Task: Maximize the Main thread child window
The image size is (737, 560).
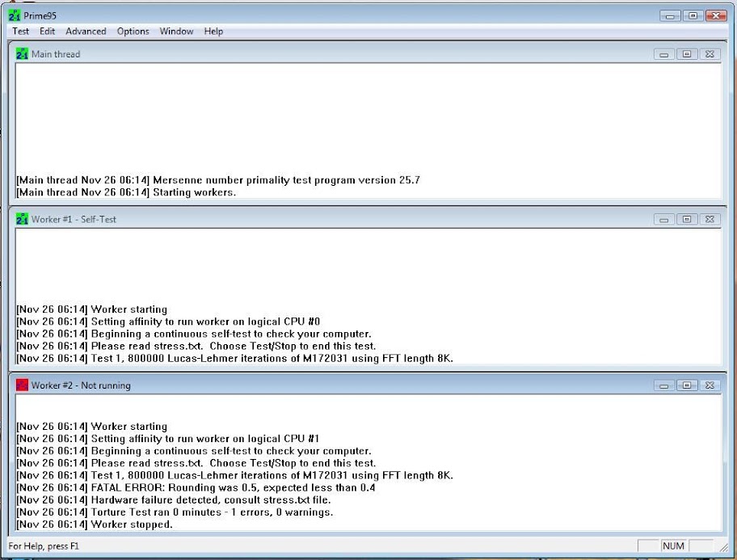Action: click(687, 54)
